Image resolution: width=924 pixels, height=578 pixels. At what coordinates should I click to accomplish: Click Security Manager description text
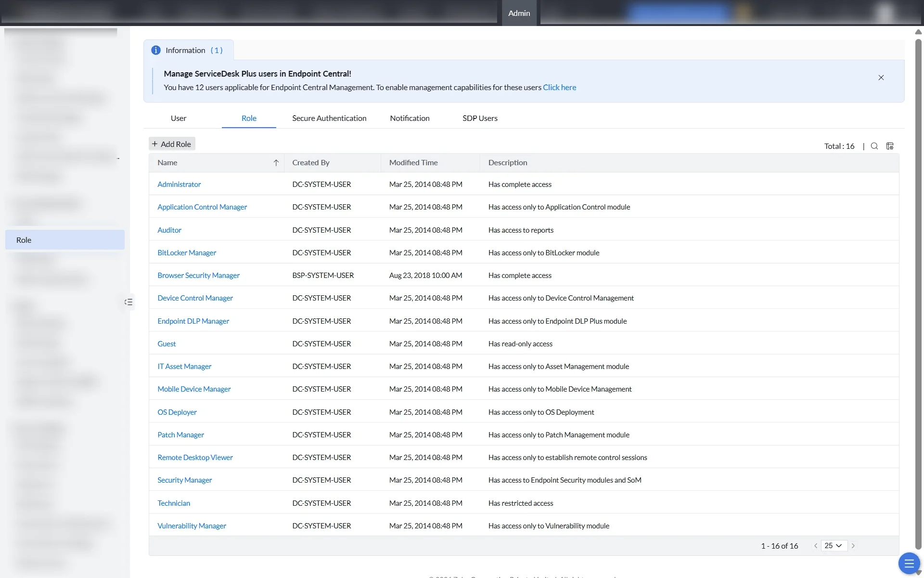point(565,480)
